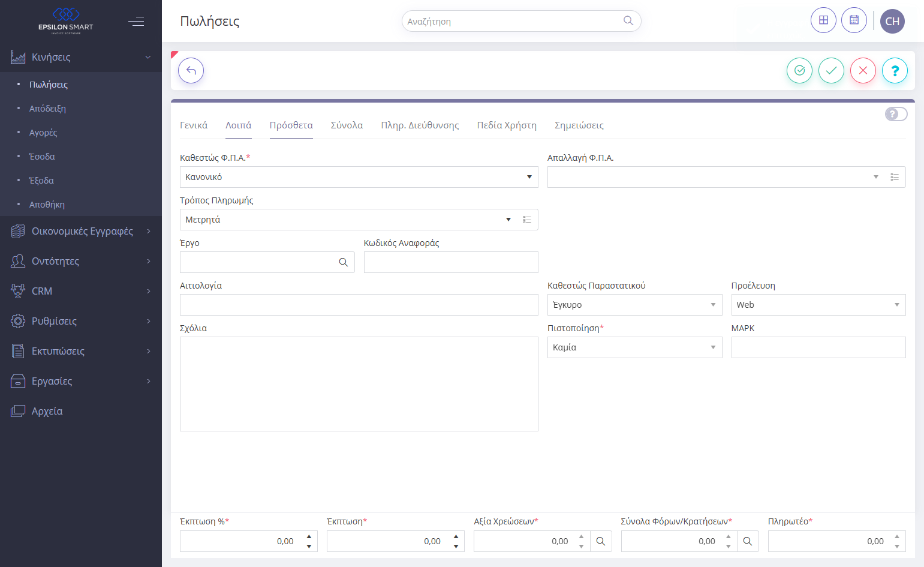This screenshot has width=924, height=567.
Task: Click the green checkmark save button
Action: point(831,71)
